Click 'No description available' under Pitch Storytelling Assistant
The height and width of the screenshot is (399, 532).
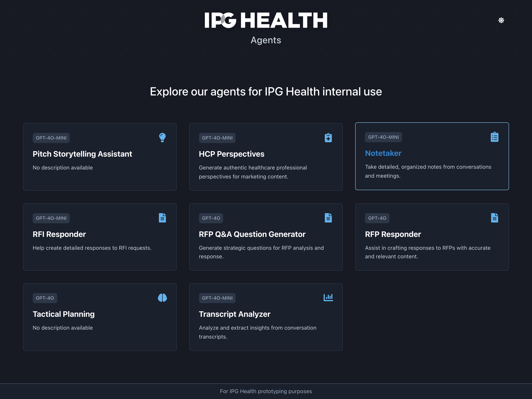[63, 168]
